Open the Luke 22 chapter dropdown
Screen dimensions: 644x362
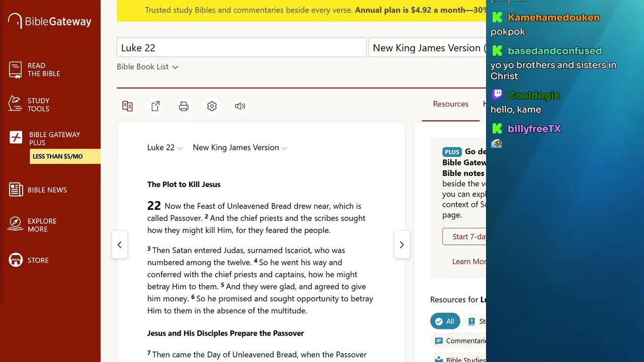pyautogui.click(x=165, y=148)
